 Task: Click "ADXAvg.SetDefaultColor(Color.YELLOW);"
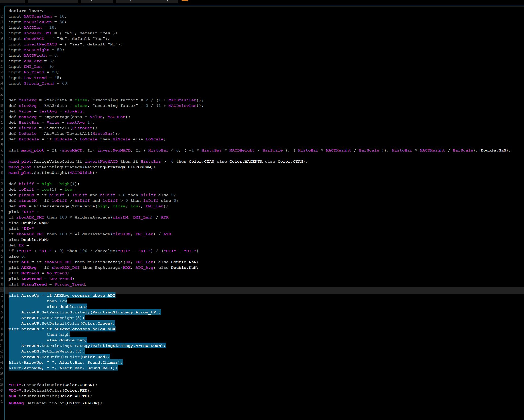tap(55, 403)
